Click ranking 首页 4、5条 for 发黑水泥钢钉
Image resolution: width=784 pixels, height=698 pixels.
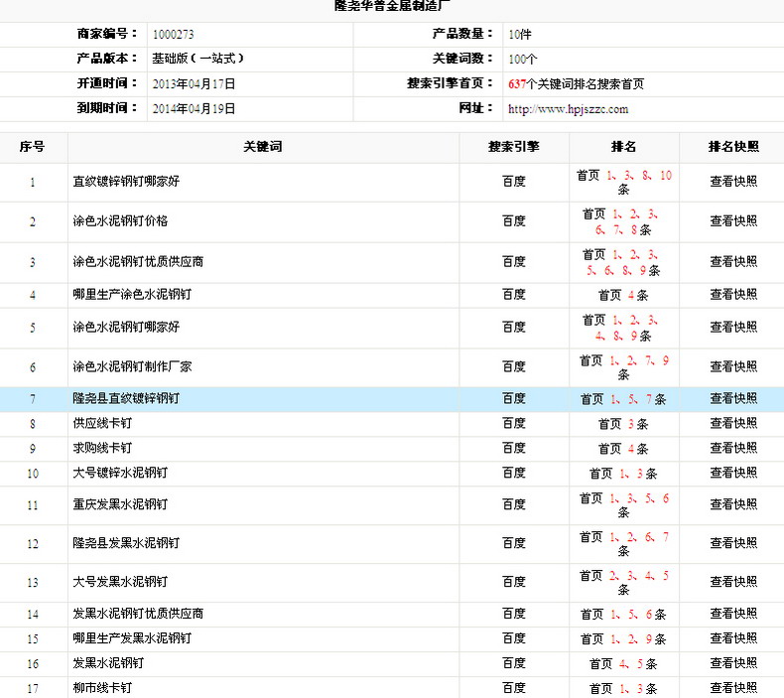(x=623, y=664)
